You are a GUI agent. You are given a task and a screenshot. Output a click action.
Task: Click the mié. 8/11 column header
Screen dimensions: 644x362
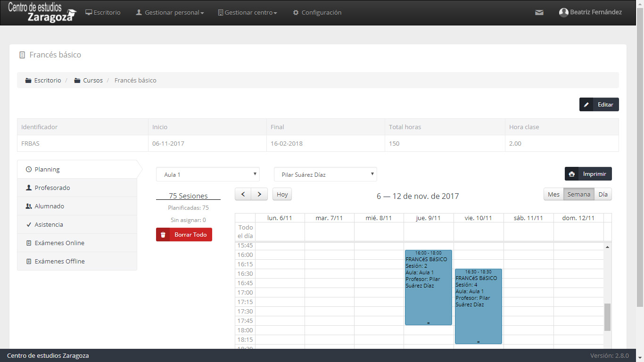pos(379,218)
